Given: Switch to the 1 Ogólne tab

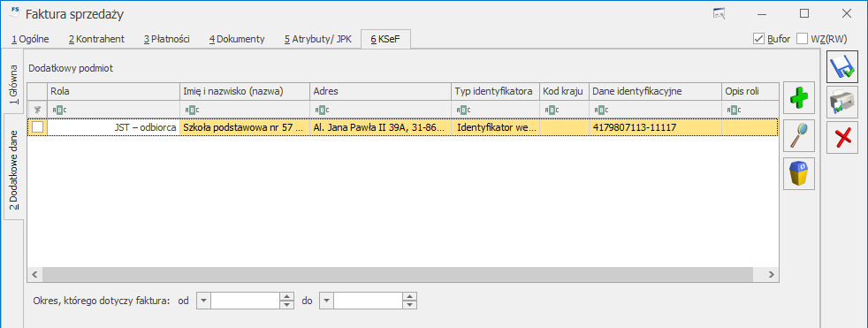Looking at the screenshot, I should tap(30, 39).
